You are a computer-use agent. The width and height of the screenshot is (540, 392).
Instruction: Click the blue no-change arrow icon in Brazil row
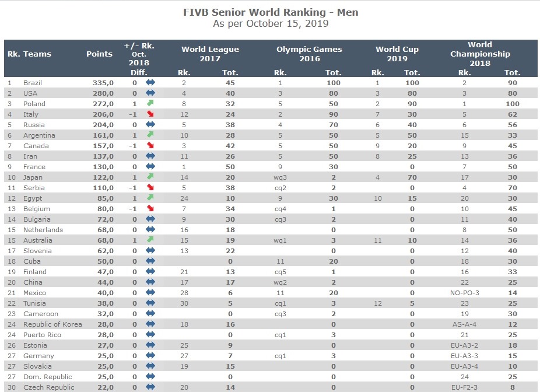(x=150, y=82)
